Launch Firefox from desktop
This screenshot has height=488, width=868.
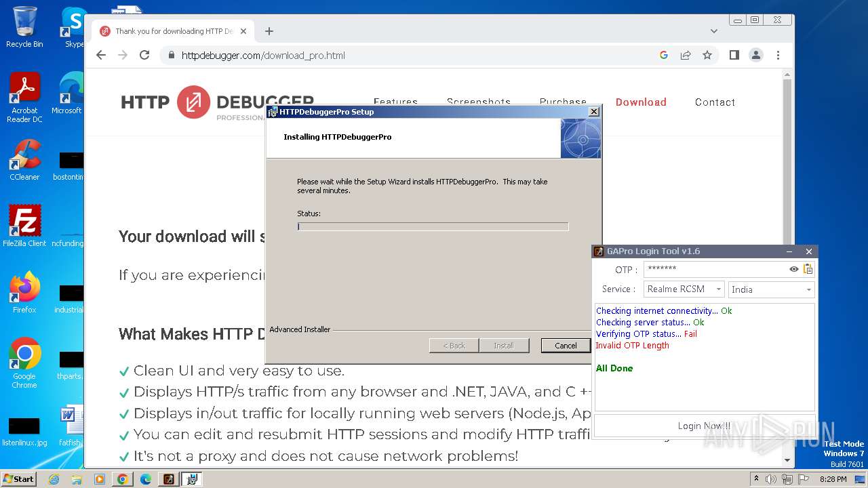[x=24, y=293]
